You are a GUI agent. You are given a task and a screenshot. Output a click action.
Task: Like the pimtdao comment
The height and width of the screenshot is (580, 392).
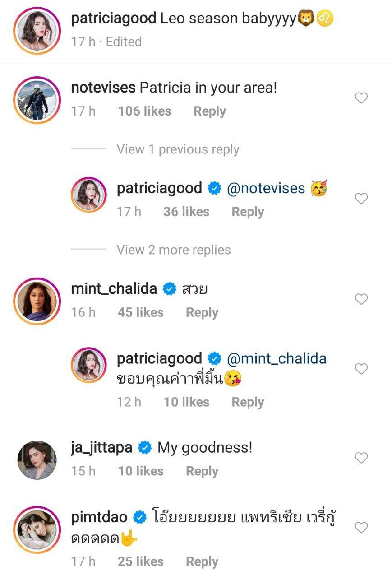[361, 528]
